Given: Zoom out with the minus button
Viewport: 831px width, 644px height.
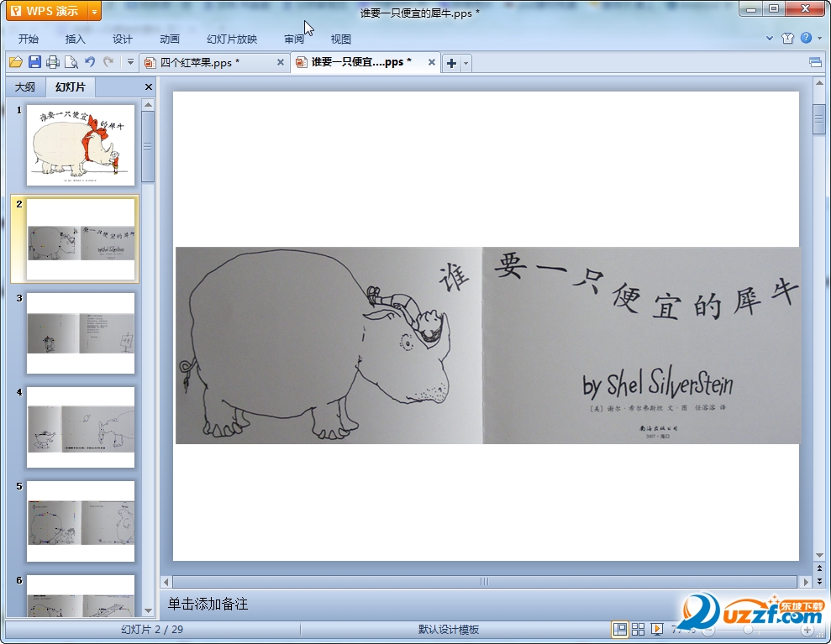Looking at the screenshot, I should point(708,630).
